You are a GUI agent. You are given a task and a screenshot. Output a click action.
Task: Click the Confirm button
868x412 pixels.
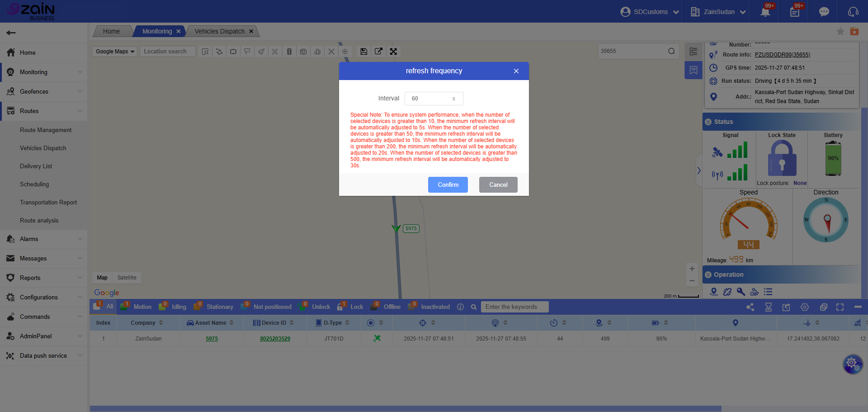[x=448, y=185]
